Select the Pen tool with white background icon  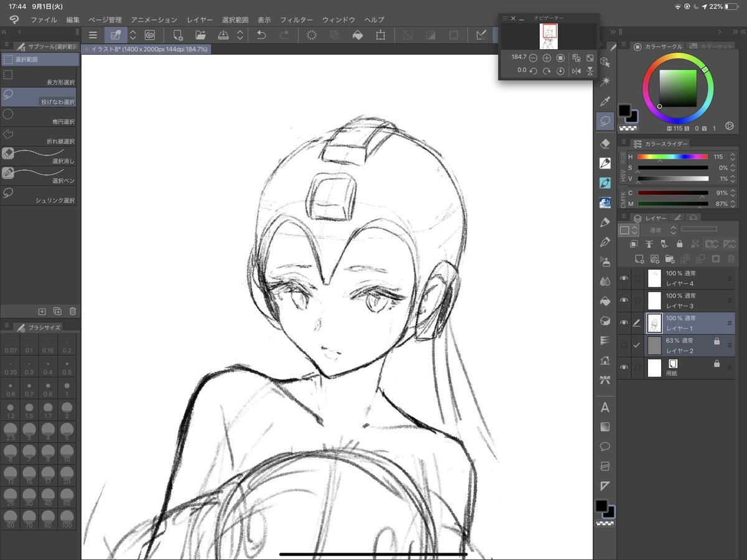604,163
